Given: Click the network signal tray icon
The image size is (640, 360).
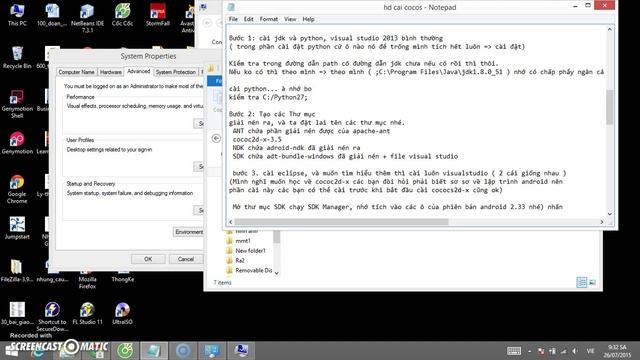Looking at the screenshot, I should pyautogui.click(x=564, y=351).
